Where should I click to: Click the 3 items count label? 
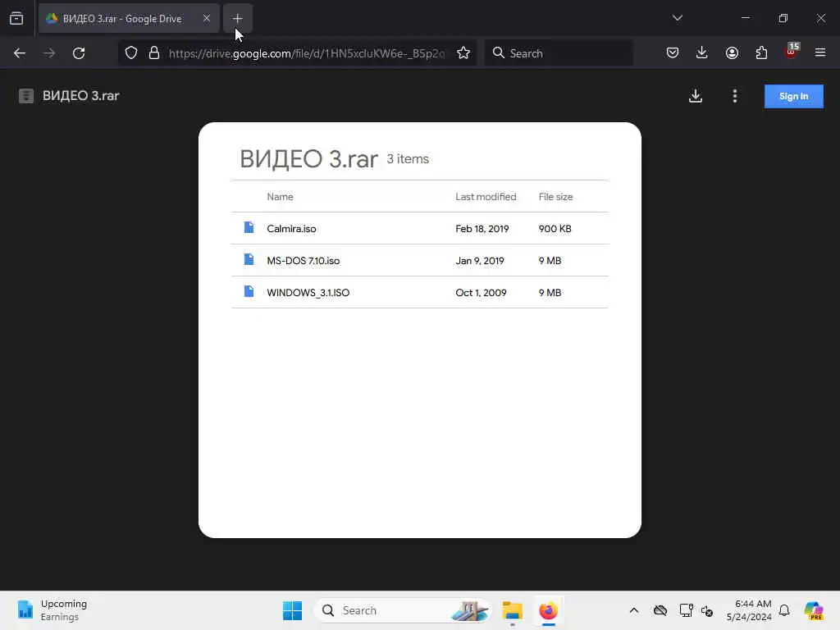408,159
